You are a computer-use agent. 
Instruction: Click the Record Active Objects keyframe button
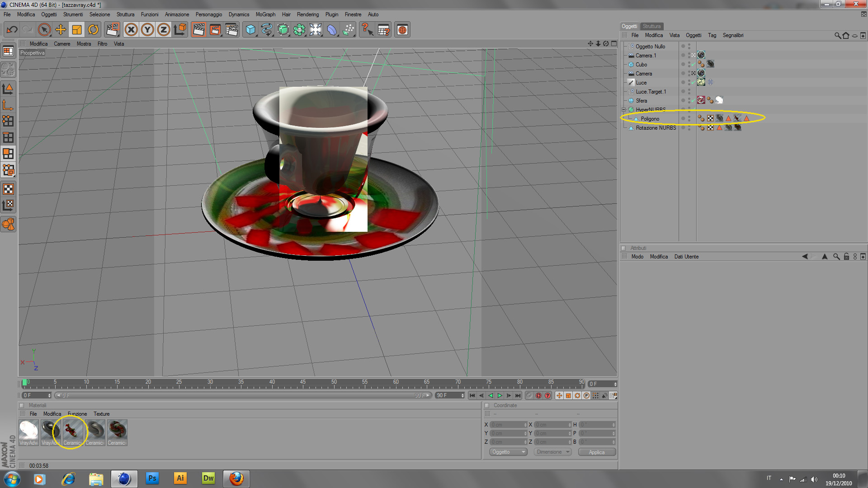click(529, 395)
